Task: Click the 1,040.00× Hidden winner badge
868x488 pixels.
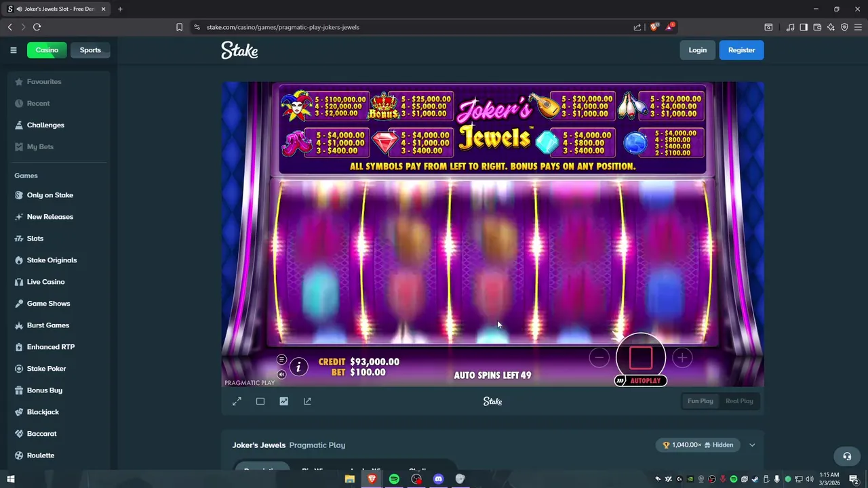Action: pos(698,445)
